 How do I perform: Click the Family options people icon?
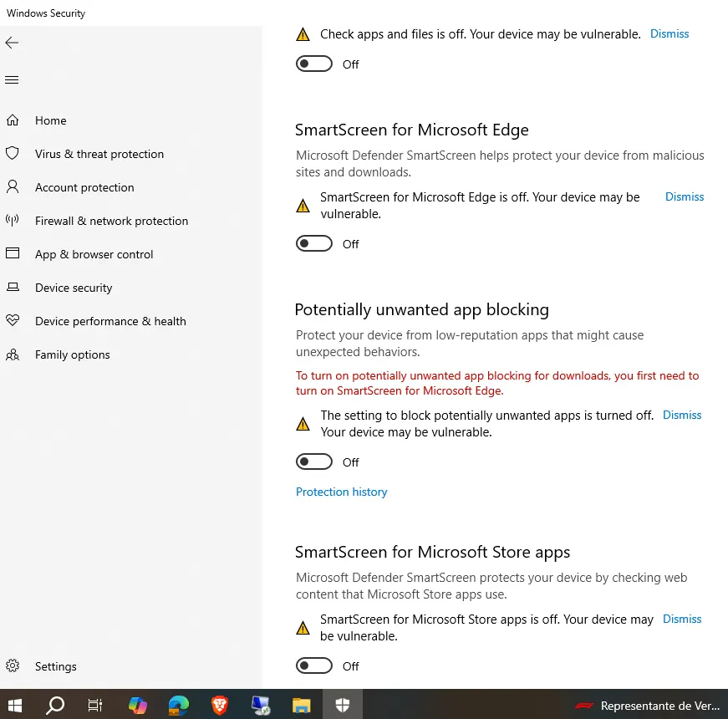coord(13,354)
